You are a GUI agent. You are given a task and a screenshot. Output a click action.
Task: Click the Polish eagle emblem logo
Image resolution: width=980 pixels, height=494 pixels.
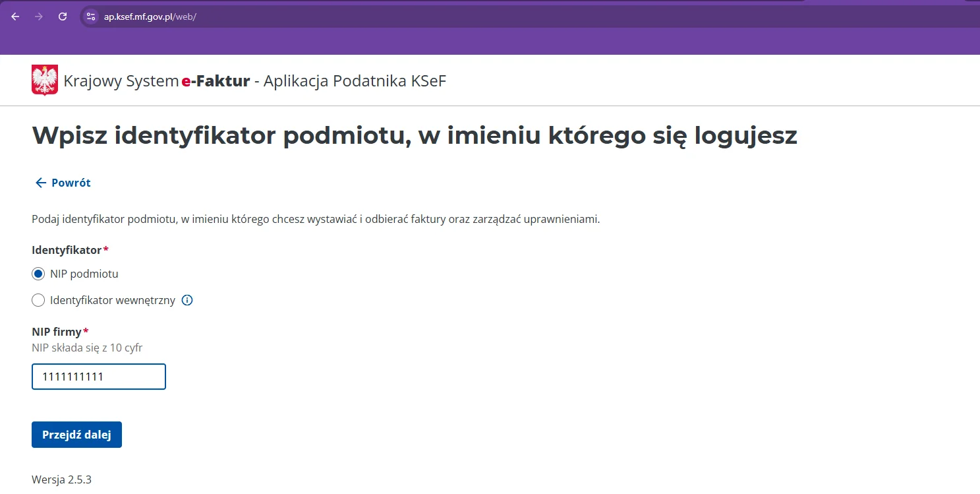coord(45,80)
